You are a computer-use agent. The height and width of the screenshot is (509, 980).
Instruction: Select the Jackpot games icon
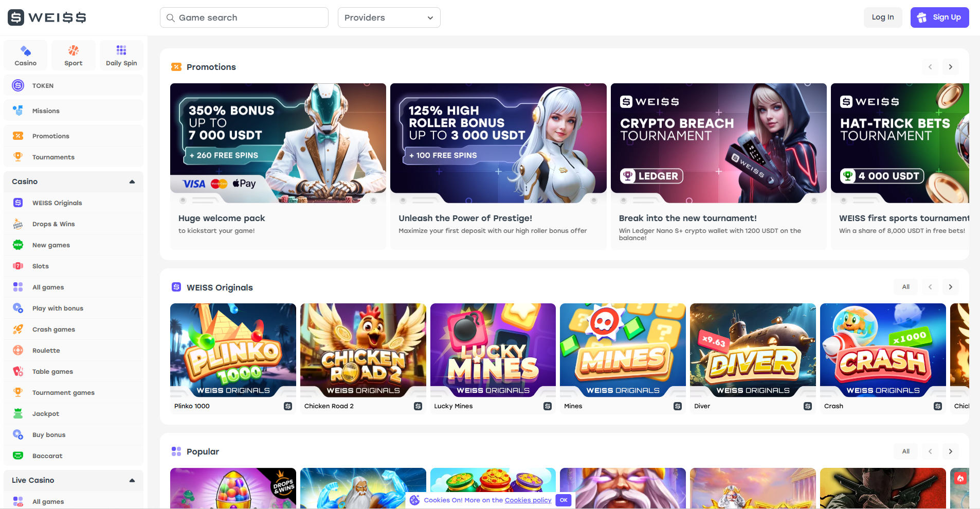coord(17,413)
